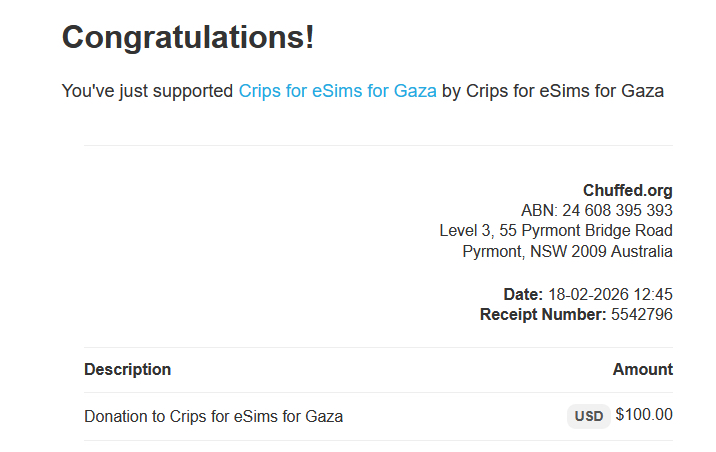Click the Congratulations! heading
Screen dimensions: 716x452
[x=188, y=38]
